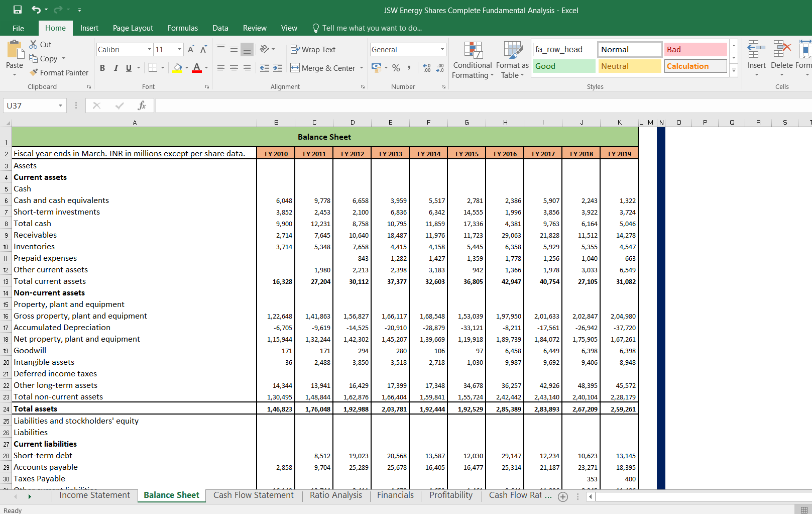The height and width of the screenshot is (514, 812).
Task: Click Increase Decimal icon
Action: click(x=427, y=68)
